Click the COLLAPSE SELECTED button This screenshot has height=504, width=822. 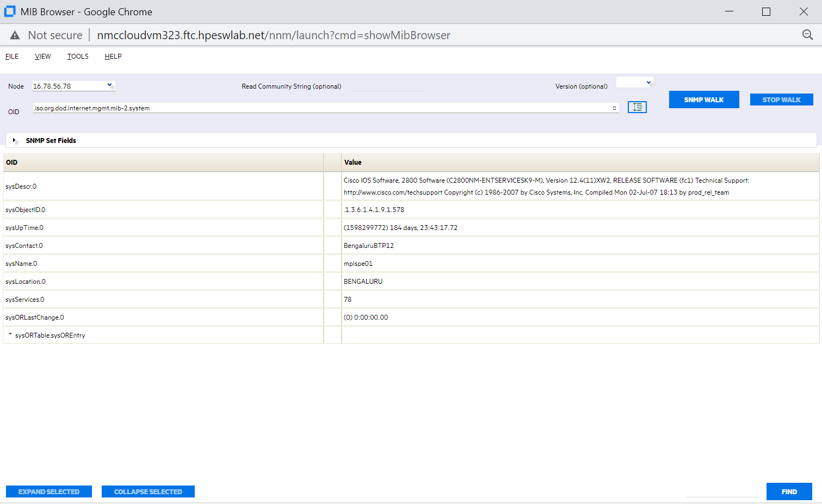point(147,491)
